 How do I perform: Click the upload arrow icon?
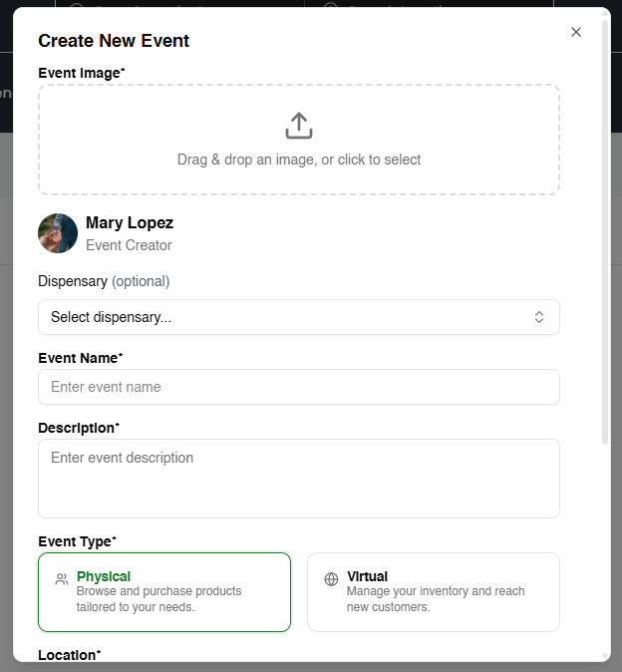299,126
